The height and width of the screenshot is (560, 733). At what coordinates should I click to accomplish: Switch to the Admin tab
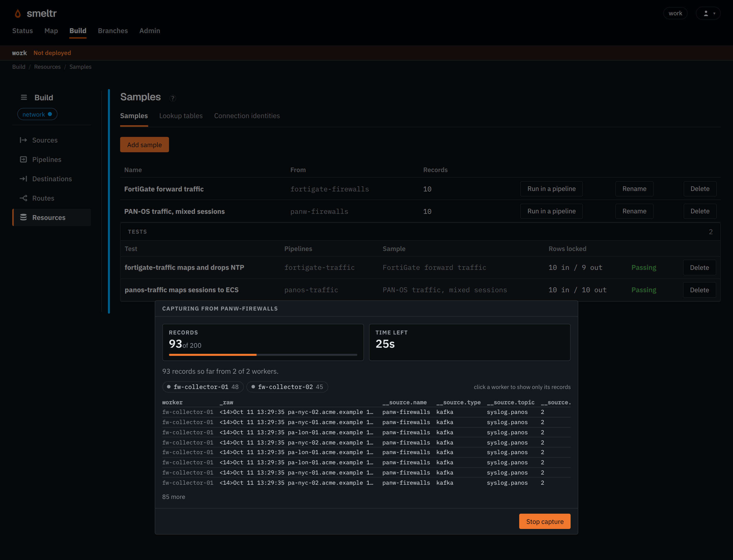pos(150,31)
